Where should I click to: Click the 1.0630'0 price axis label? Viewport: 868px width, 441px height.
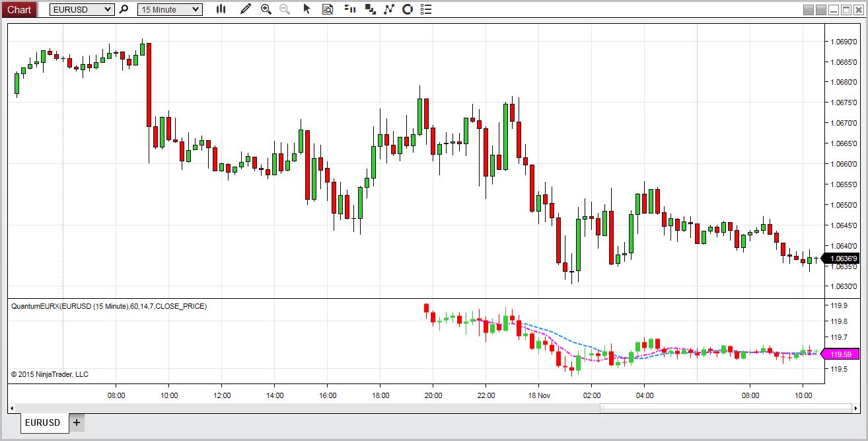pos(843,286)
